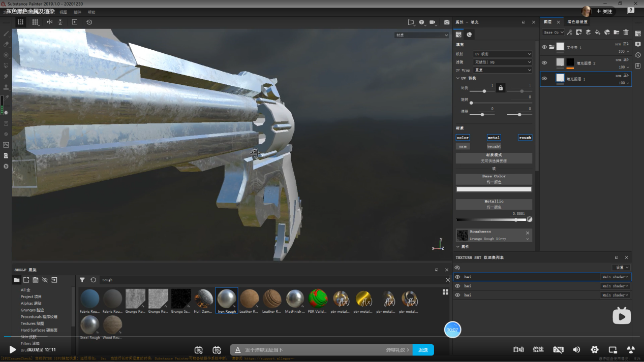Enable picture-in-picture mode icon
Screen dimensions: 644x362
[612, 349]
